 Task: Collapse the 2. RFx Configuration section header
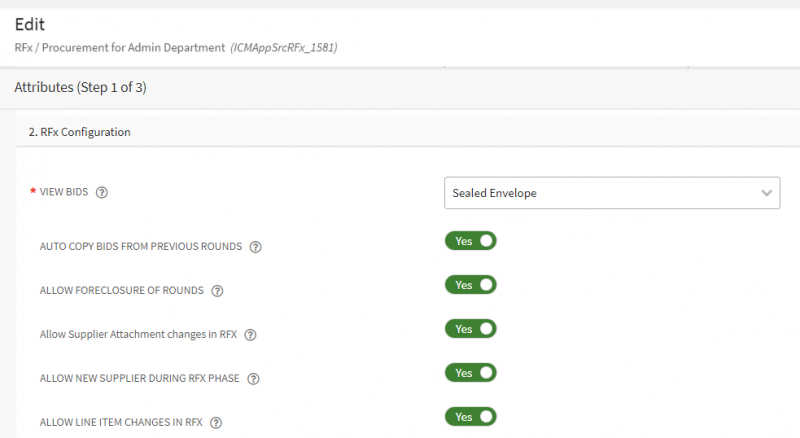click(x=79, y=132)
